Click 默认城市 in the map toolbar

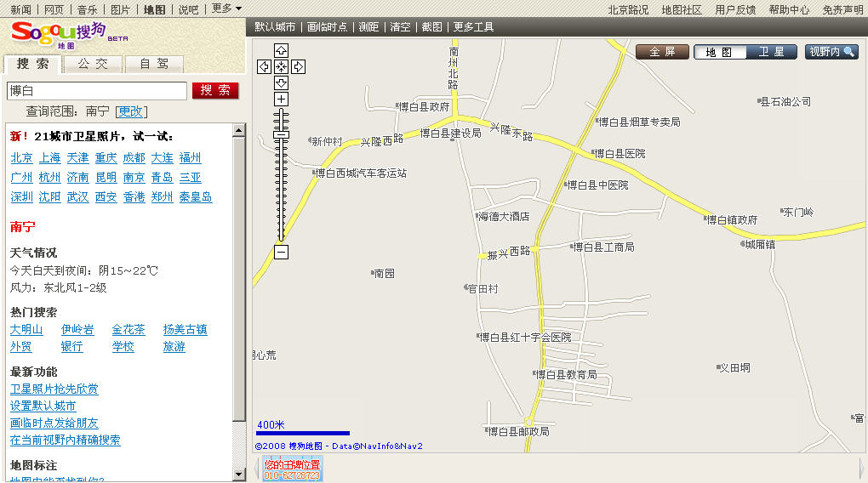click(275, 26)
